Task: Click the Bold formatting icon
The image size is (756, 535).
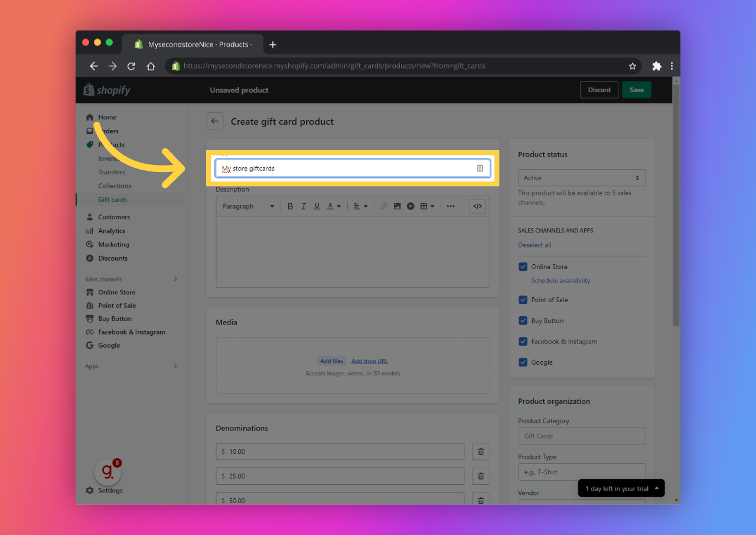Action: (x=290, y=206)
